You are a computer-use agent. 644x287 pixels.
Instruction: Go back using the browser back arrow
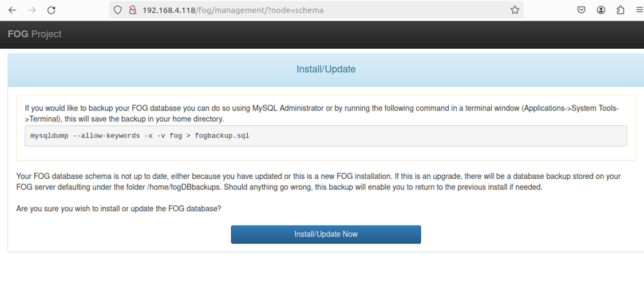coord(13,10)
